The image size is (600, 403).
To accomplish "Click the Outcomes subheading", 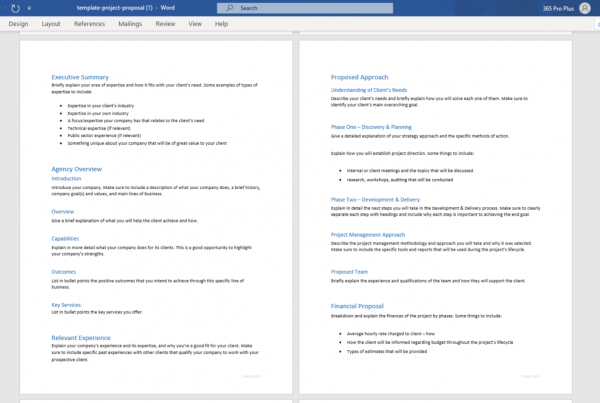I will pos(64,272).
